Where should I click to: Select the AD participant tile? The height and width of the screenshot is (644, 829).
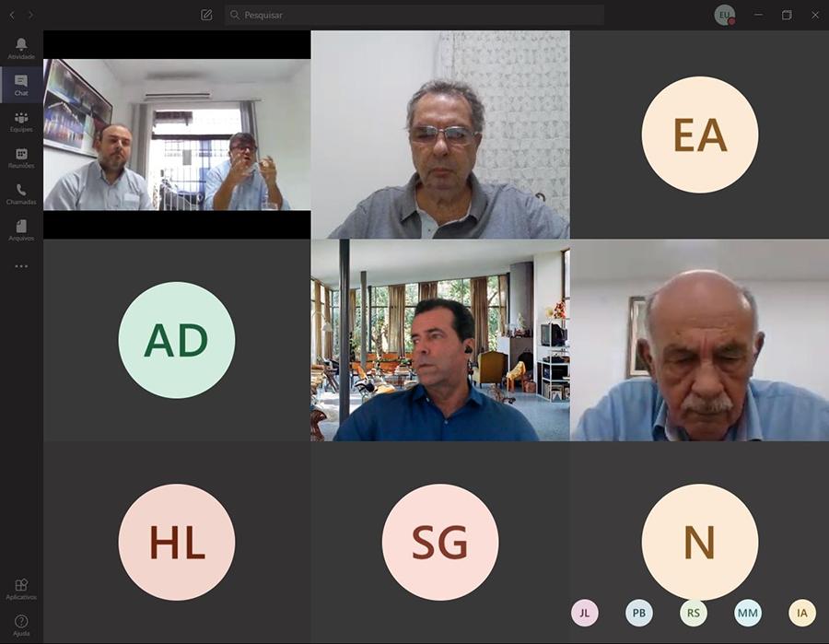pyautogui.click(x=177, y=340)
